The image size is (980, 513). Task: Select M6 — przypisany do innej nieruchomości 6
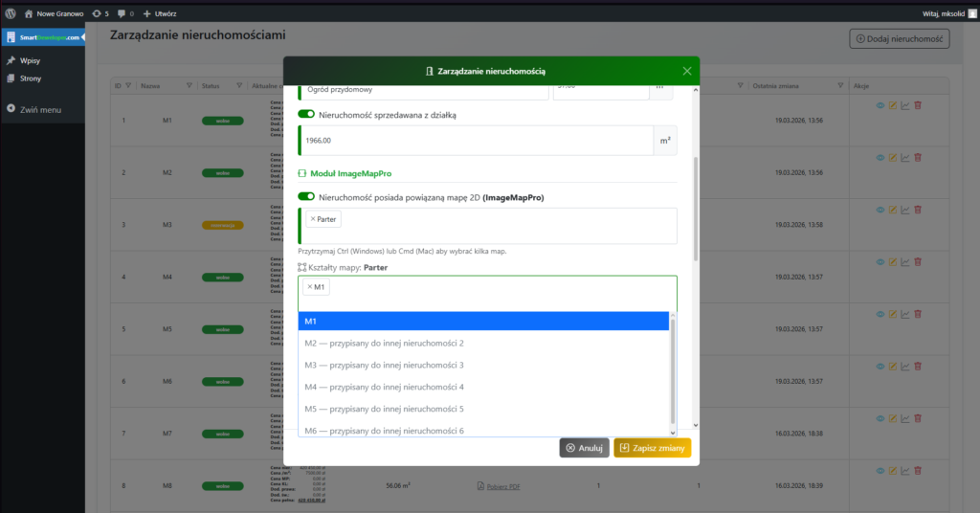pyautogui.click(x=483, y=430)
